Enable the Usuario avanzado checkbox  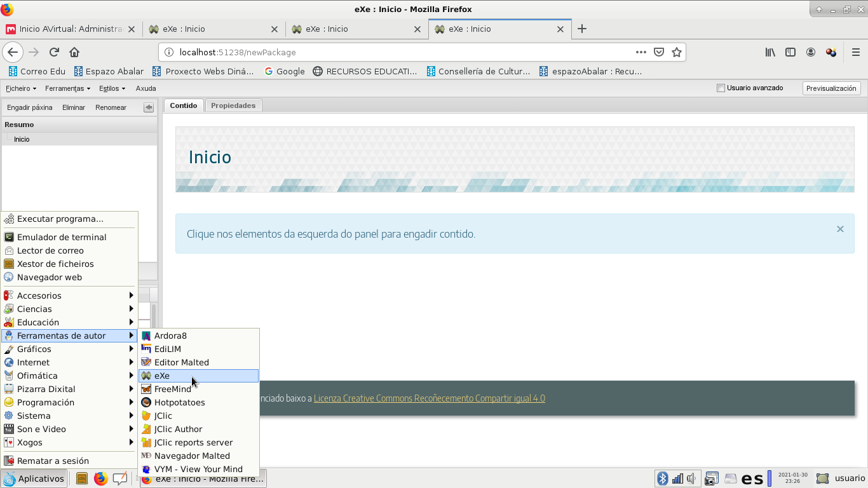[721, 88]
